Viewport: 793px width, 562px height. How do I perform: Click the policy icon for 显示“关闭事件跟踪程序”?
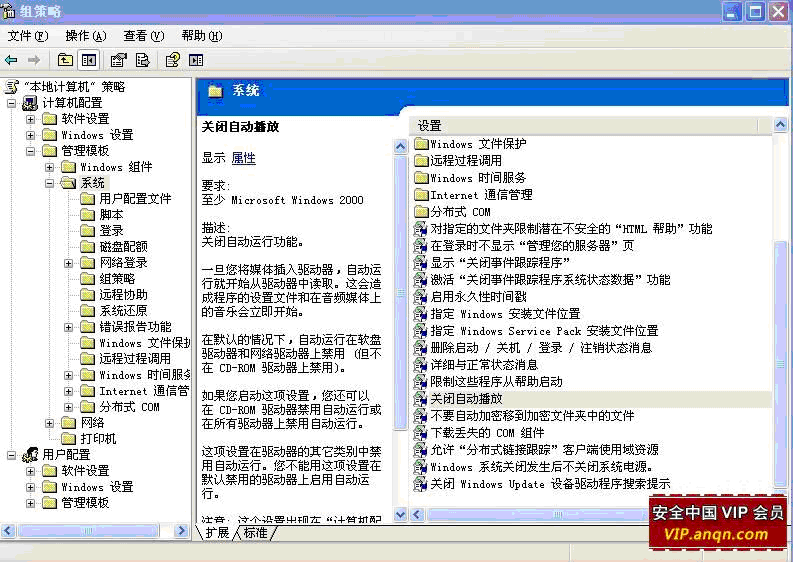420,263
